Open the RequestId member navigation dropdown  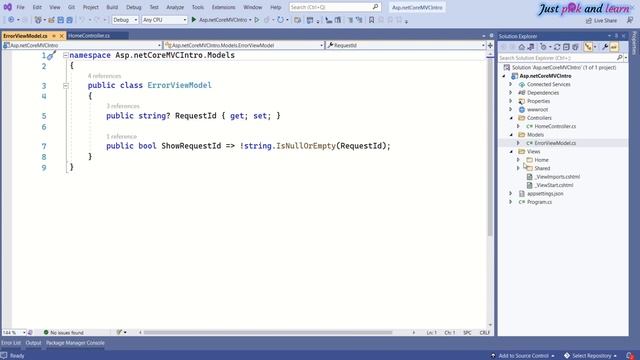tap(406, 45)
